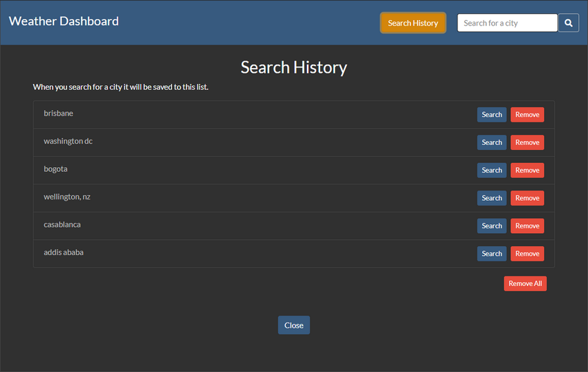Focus the Search for a city field

coord(507,23)
